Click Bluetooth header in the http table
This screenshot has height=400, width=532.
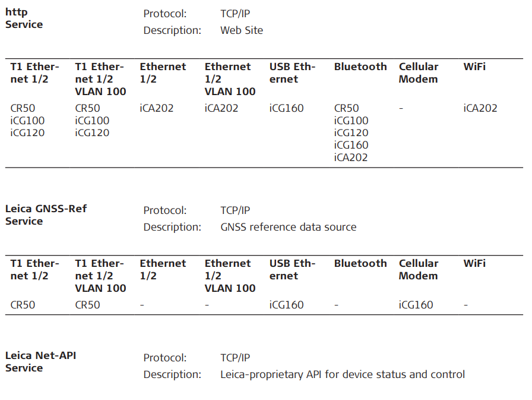pos(360,67)
